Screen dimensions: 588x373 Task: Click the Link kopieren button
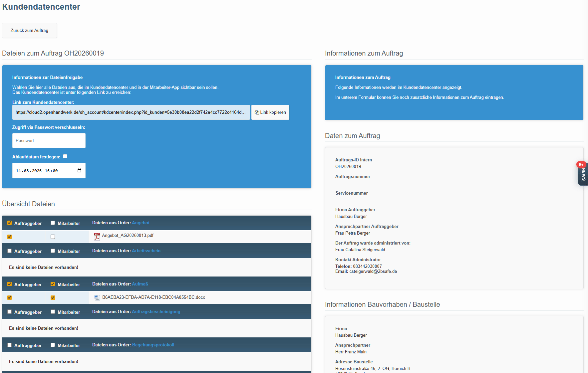point(270,112)
